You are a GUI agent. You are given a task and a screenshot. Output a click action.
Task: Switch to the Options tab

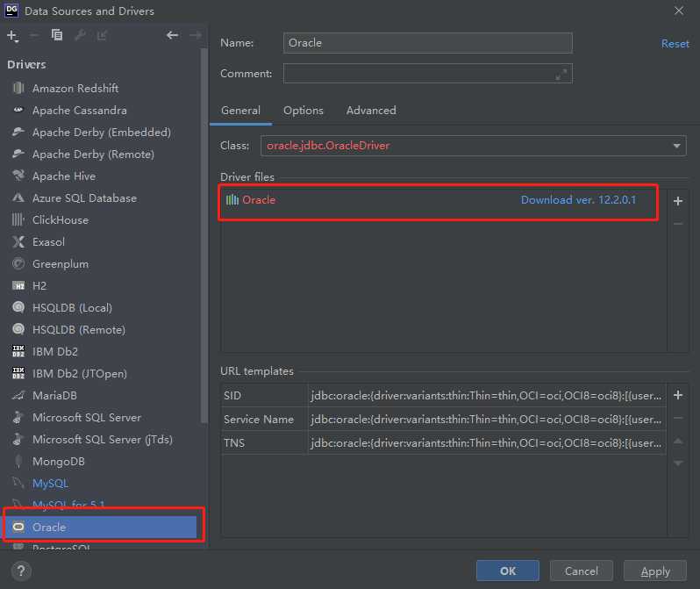(x=304, y=111)
